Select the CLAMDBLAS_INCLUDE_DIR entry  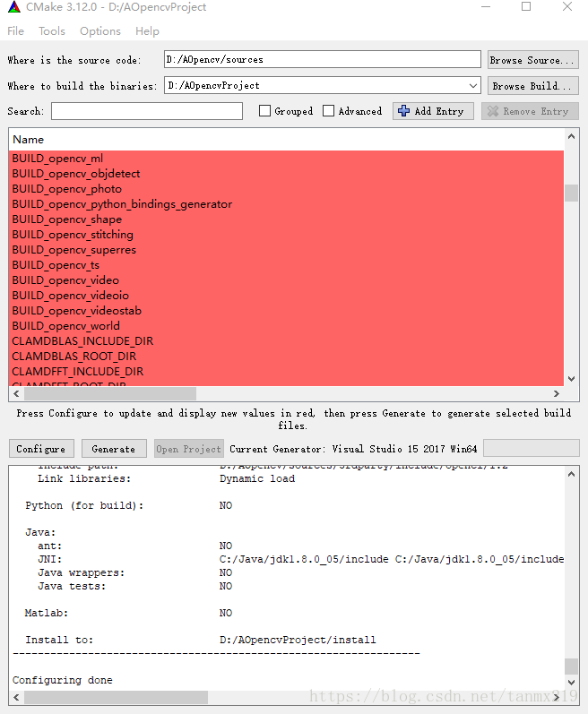pyautogui.click(x=286, y=341)
